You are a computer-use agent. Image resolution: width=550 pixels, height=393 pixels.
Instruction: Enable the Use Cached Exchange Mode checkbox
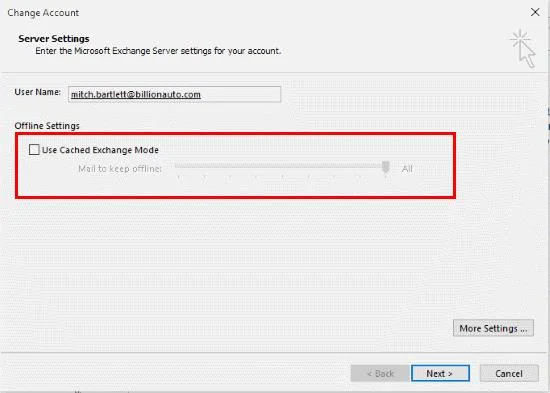(34, 150)
